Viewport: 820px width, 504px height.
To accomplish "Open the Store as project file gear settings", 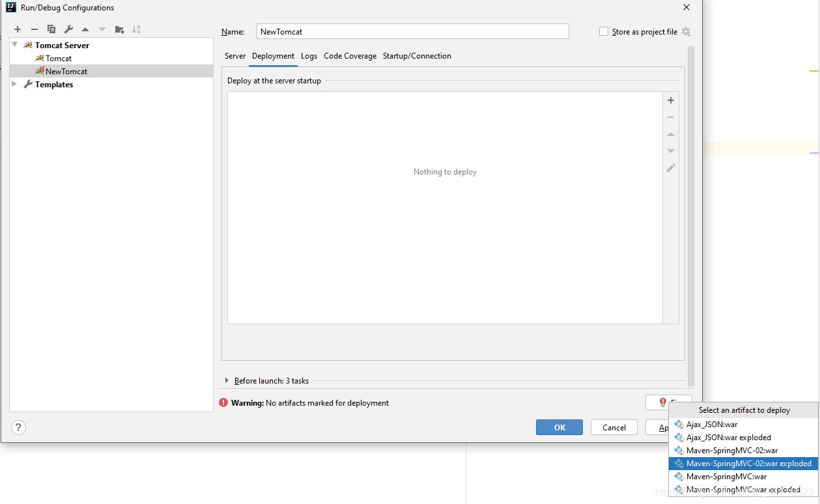I will 686,31.
